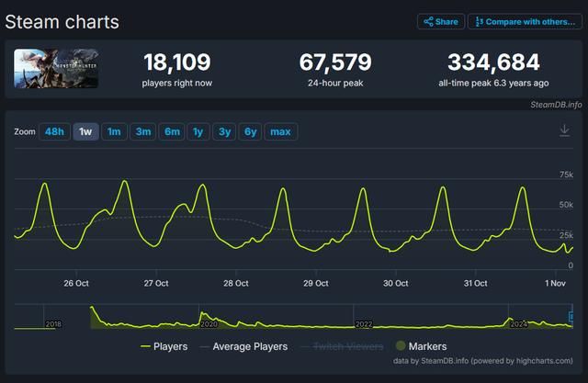This screenshot has width=588, height=383.
Task: Select the 48h zoom range
Action: tap(54, 132)
